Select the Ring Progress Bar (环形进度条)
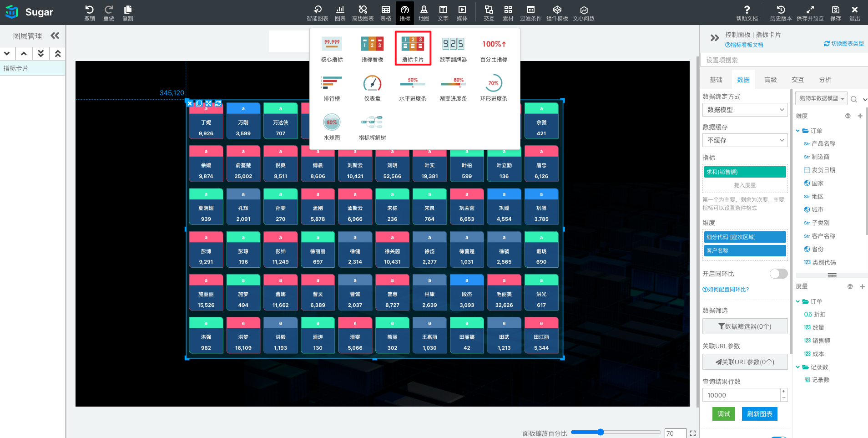 coord(494,88)
